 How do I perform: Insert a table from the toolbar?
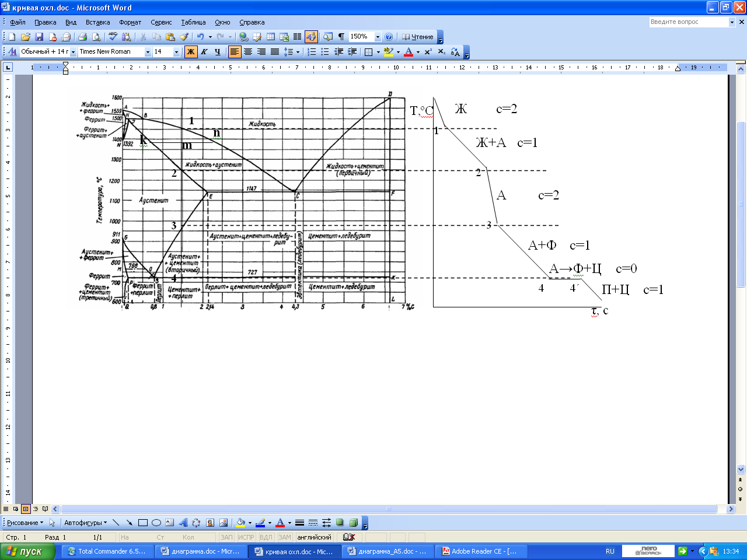click(271, 37)
